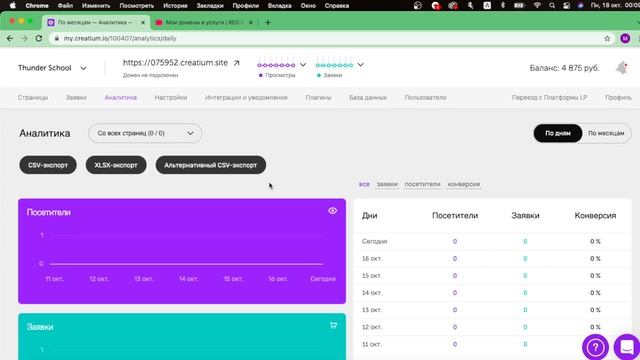
Task: Open the Со всех страниц filter dropdown
Action: point(145,133)
